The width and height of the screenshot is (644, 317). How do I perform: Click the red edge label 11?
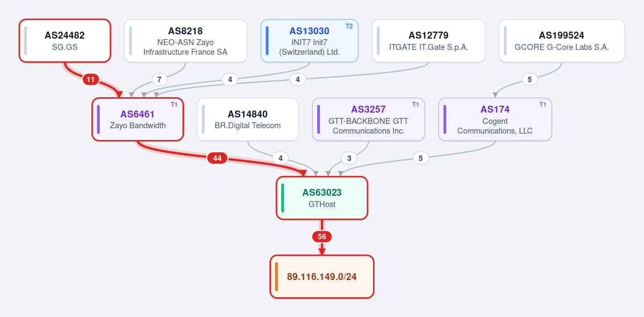pyautogui.click(x=91, y=79)
